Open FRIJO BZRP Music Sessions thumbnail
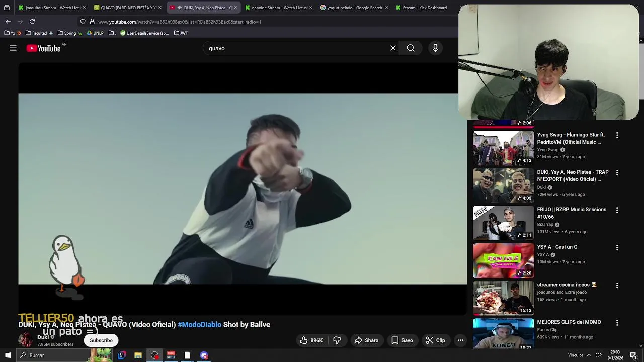 pos(503,223)
